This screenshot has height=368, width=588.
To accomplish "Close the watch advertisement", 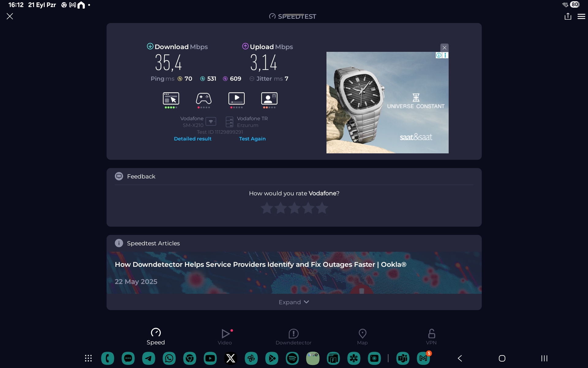I will [444, 48].
